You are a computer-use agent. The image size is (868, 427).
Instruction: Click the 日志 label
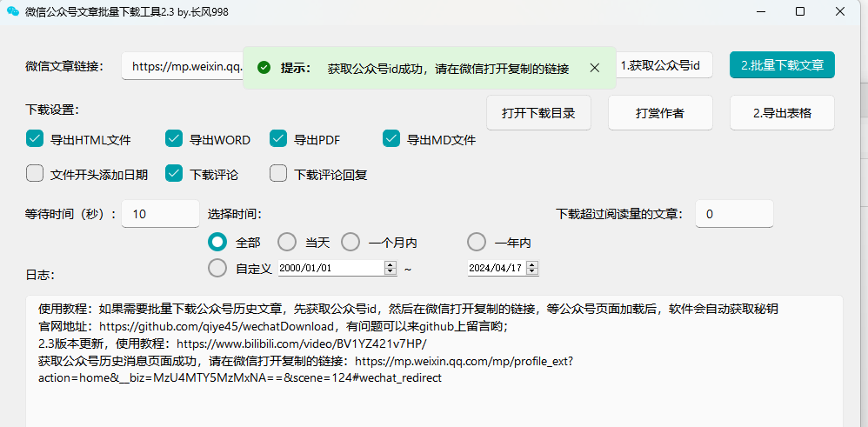pyautogui.click(x=39, y=276)
